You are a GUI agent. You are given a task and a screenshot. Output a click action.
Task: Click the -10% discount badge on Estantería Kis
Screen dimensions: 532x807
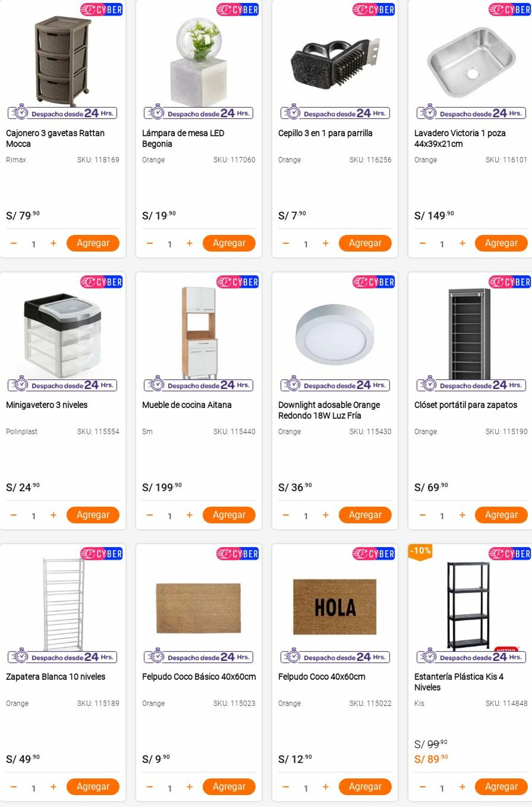tap(420, 551)
